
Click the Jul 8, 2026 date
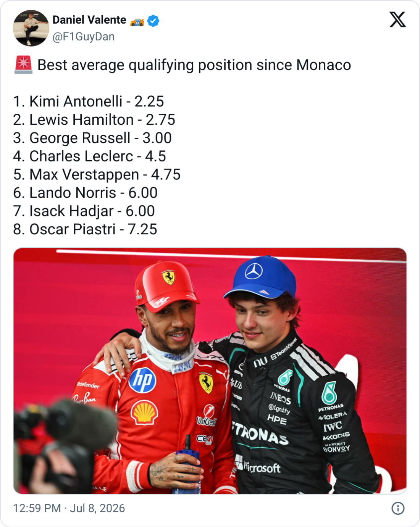coord(97,508)
